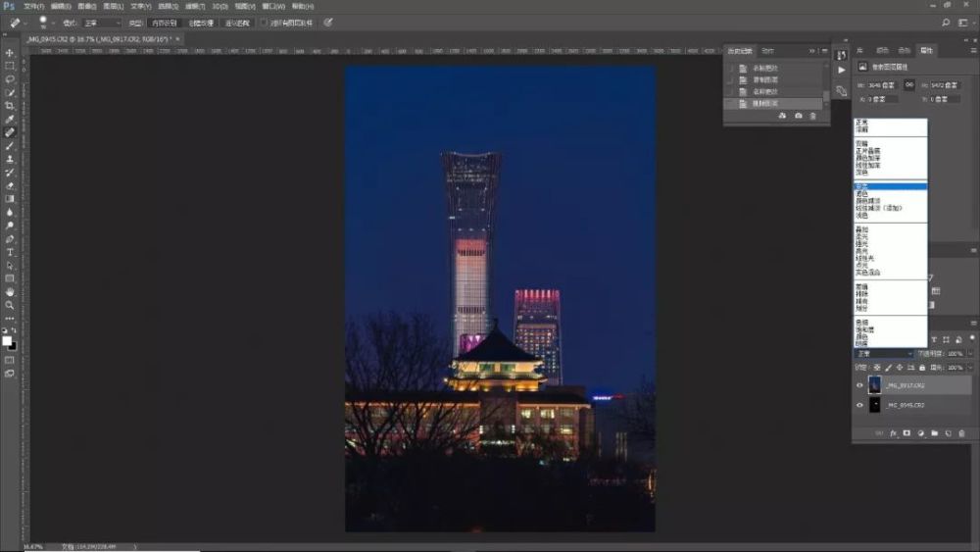Open the workspace switcher icon

963,23
